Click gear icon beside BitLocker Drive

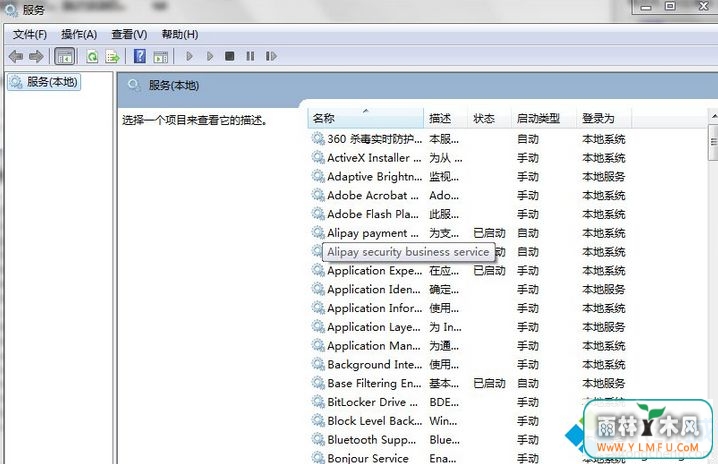click(x=318, y=401)
